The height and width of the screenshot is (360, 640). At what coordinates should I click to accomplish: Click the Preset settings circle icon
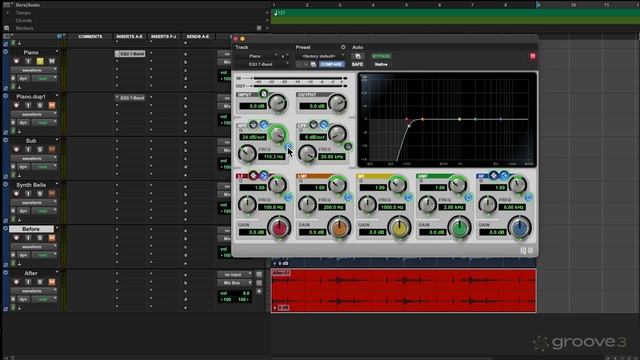343,47
